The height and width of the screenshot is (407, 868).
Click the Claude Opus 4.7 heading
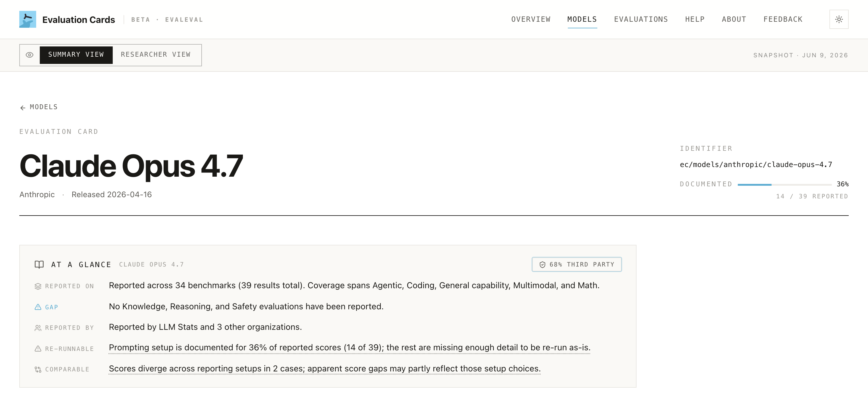[x=131, y=166]
